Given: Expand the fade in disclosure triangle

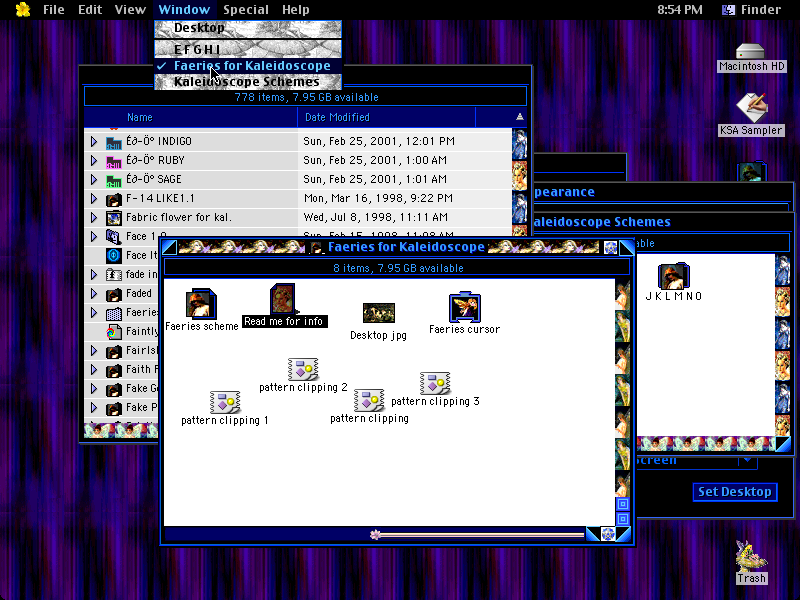Looking at the screenshot, I should pyautogui.click(x=94, y=274).
